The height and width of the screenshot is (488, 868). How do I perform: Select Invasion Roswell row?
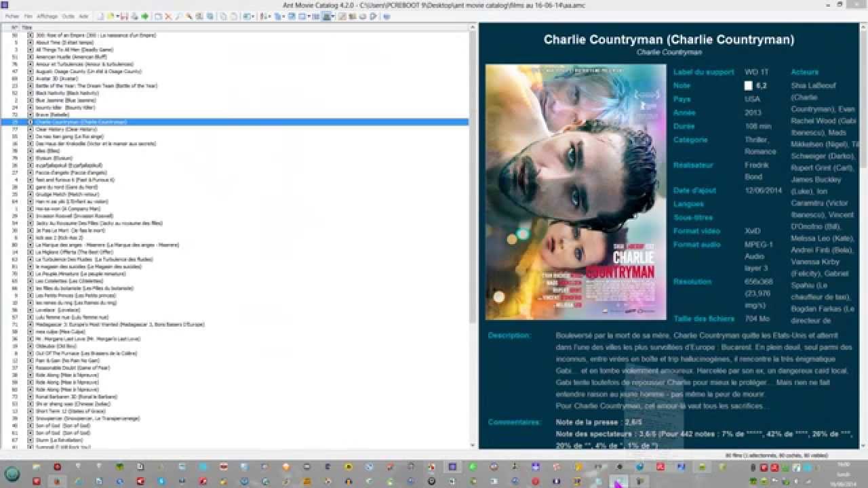235,216
